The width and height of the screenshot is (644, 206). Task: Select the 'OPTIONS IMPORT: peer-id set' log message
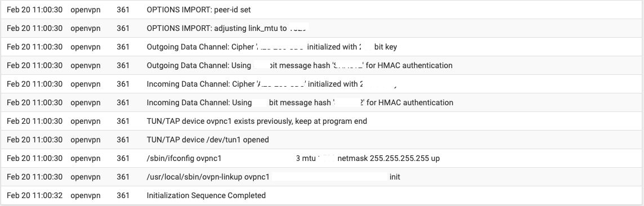pyautogui.click(x=199, y=10)
